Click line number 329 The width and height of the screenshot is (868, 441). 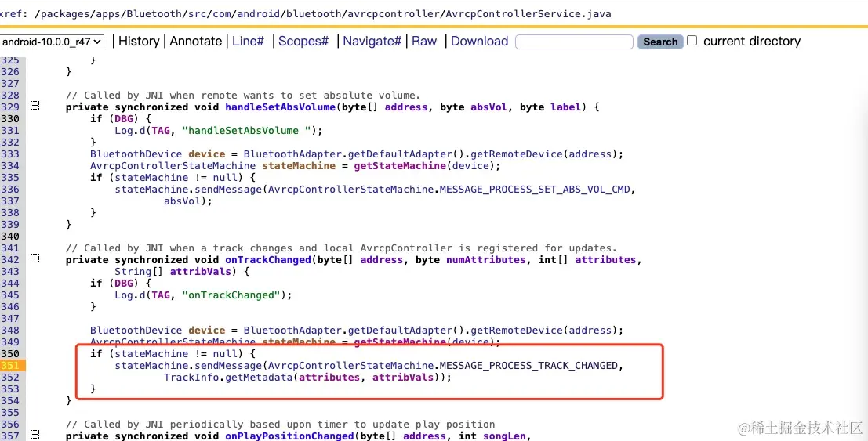(x=9, y=107)
